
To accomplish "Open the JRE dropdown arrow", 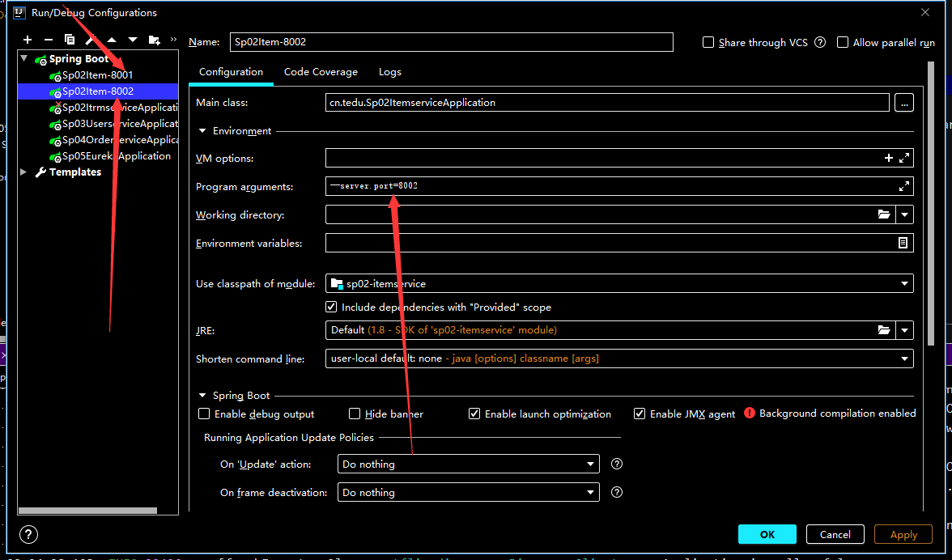I will [905, 330].
